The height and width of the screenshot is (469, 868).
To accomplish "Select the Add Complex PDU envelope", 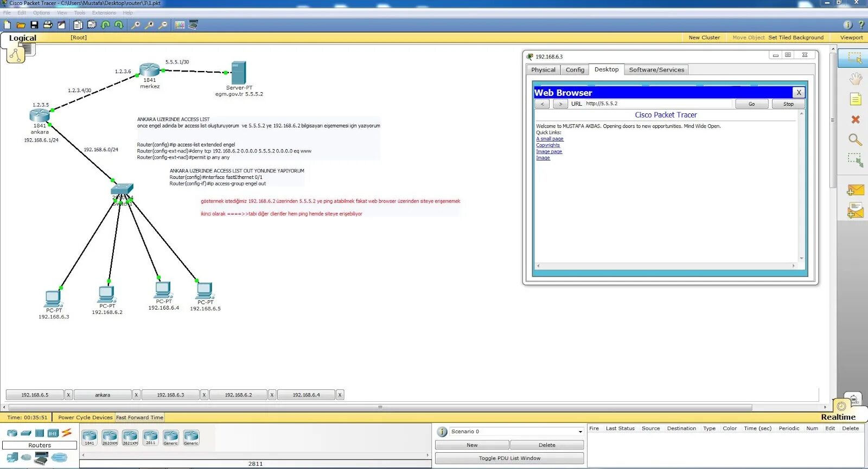I will coord(855,210).
